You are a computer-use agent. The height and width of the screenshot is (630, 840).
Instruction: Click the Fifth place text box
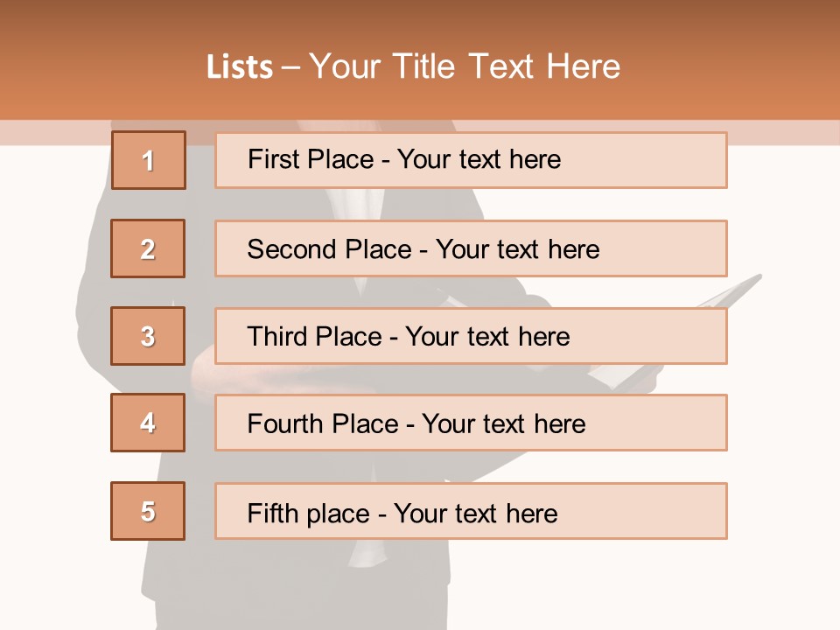click(471, 511)
